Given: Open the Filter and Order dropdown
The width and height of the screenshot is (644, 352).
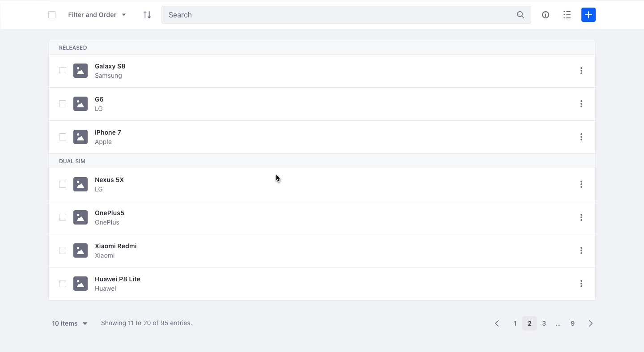Looking at the screenshot, I should tap(97, 15).
